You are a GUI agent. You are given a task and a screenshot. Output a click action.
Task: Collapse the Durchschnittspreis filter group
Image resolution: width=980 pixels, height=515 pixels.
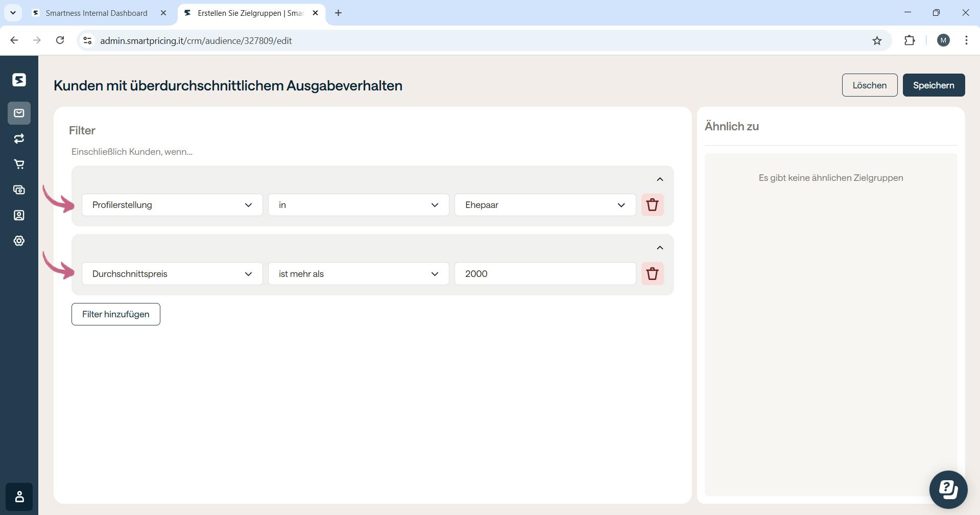(x=660, y=248)
